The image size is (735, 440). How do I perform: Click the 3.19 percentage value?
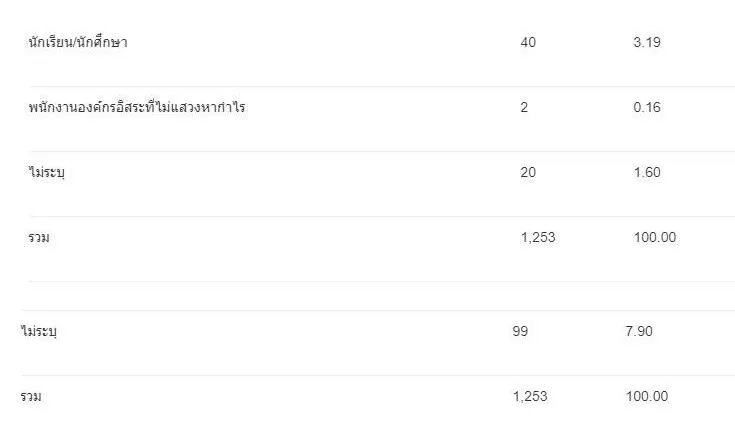click(647, 43)
